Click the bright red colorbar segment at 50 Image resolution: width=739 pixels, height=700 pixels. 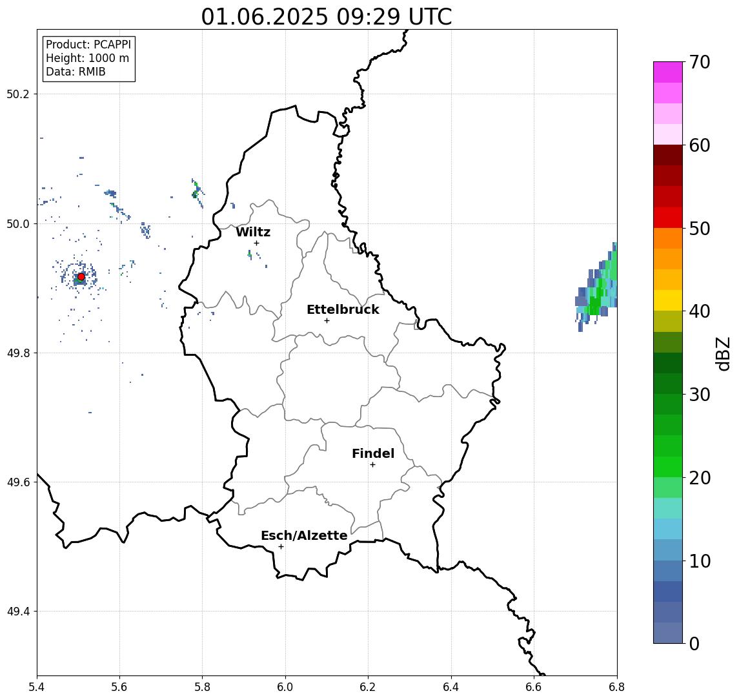pos(668,218)
